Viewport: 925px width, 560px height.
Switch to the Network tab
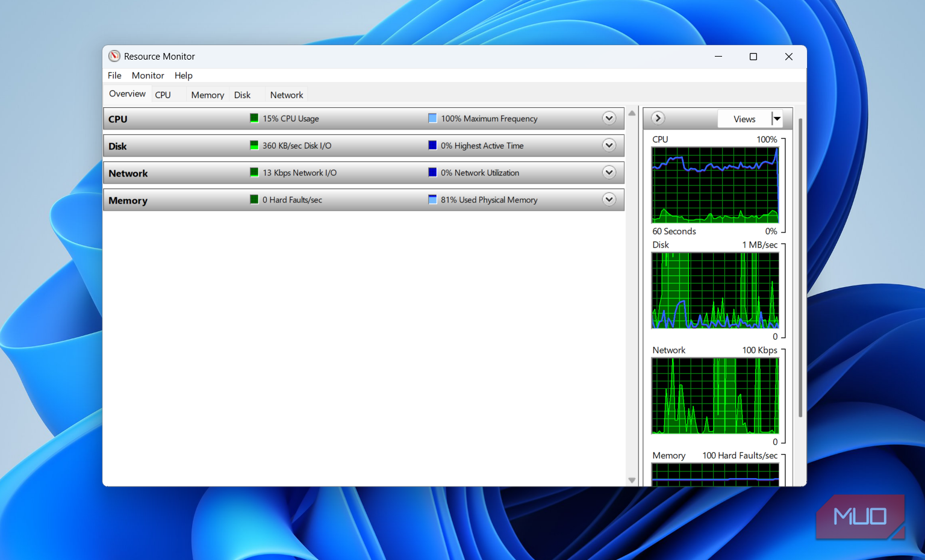coord(287,95)
